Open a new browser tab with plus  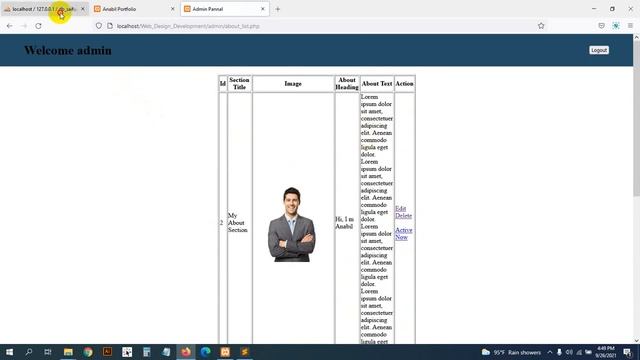[278, 9]
